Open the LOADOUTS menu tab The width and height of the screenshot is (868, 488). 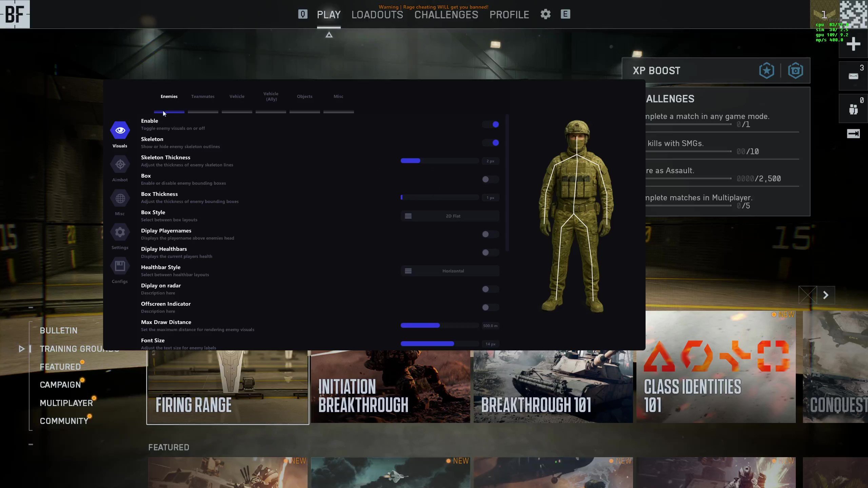point(377,15)
